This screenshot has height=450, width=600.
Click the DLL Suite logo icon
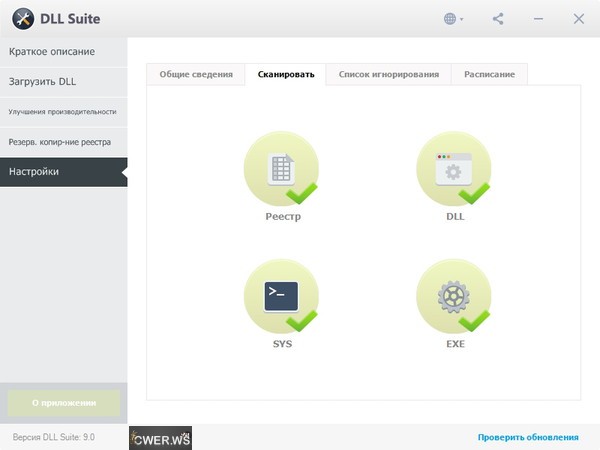coord(21,19)
